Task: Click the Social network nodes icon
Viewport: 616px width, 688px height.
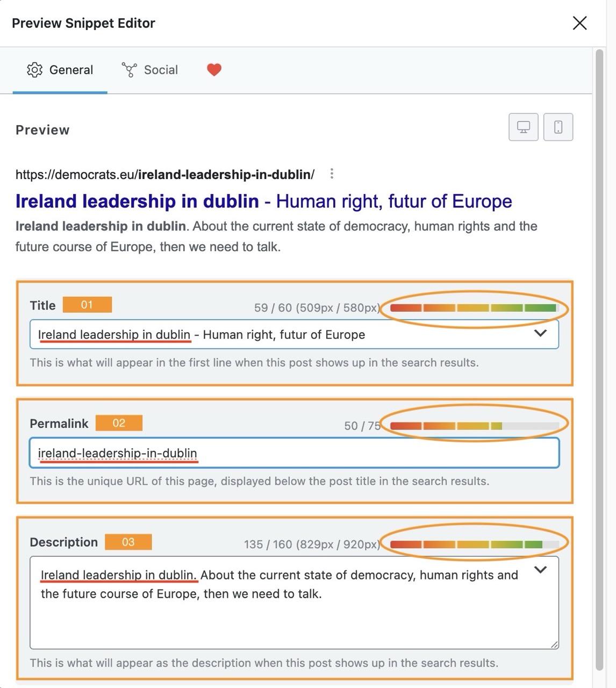Action: click(129, 70)
